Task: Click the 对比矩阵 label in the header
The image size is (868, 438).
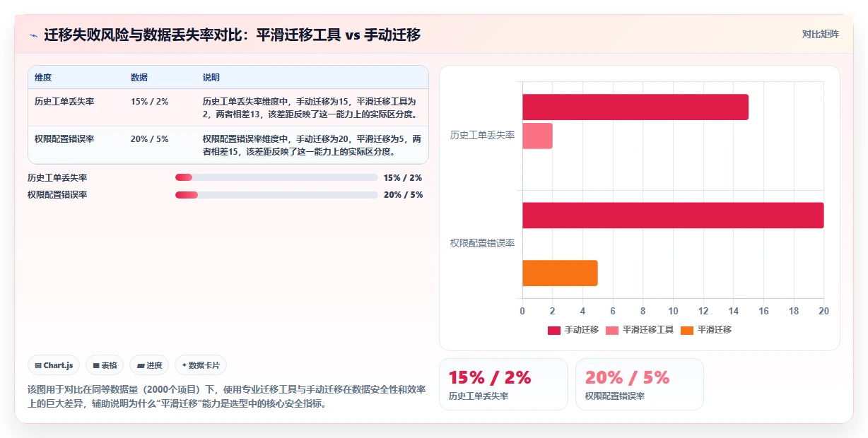Action: (x=821, y=35)
